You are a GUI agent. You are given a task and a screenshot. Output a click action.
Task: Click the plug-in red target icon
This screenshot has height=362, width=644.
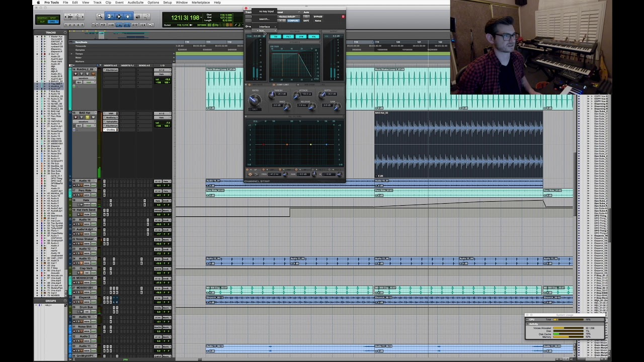[343, 17]
